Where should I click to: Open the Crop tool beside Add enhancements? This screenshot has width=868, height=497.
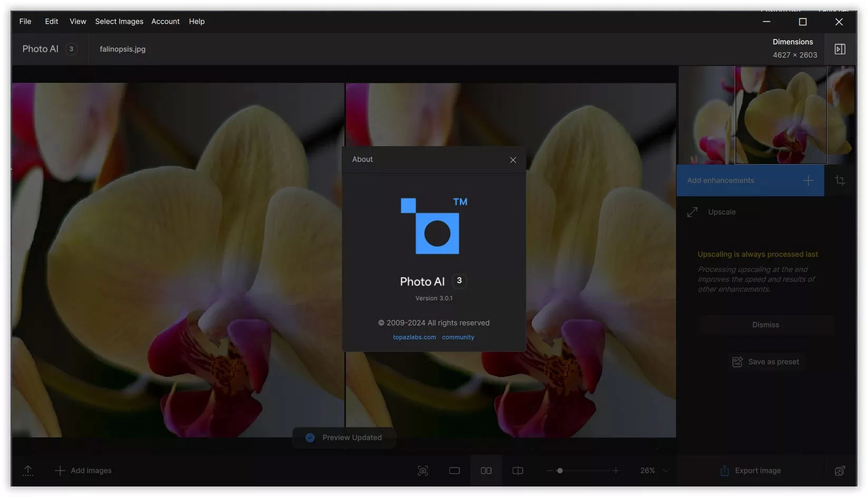pos(840,180)
